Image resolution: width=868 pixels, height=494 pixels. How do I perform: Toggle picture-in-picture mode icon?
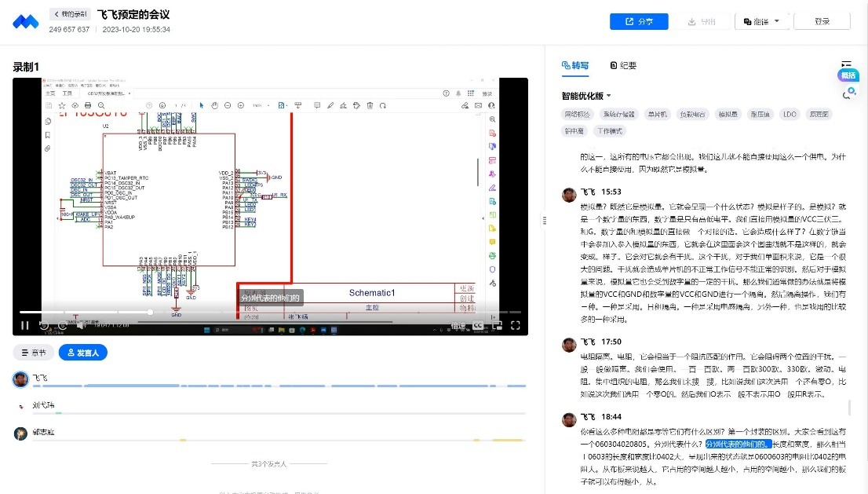tap(497, 325)
